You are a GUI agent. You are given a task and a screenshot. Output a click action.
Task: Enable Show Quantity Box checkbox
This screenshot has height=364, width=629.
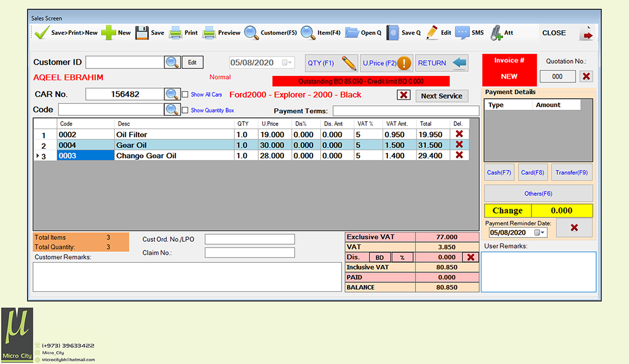pyautogui.click(x=185, y=110)
